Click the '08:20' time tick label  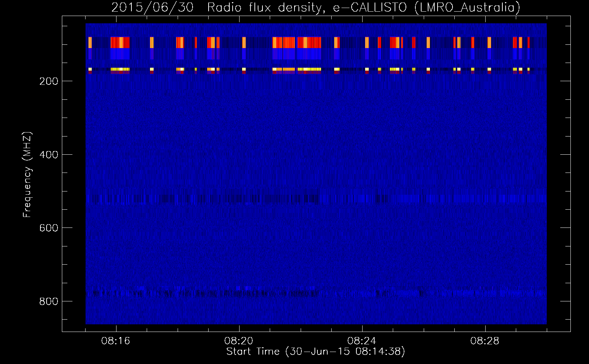pos(239,341)
